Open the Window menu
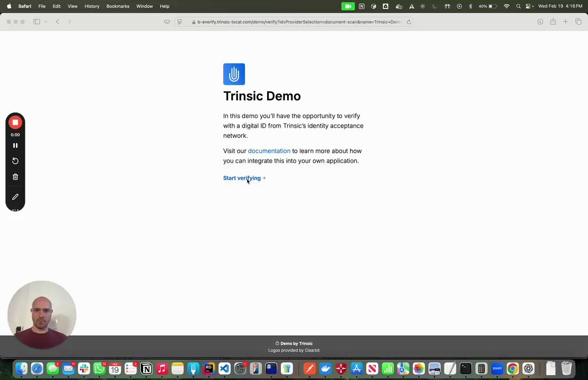 tap(145, 6)
